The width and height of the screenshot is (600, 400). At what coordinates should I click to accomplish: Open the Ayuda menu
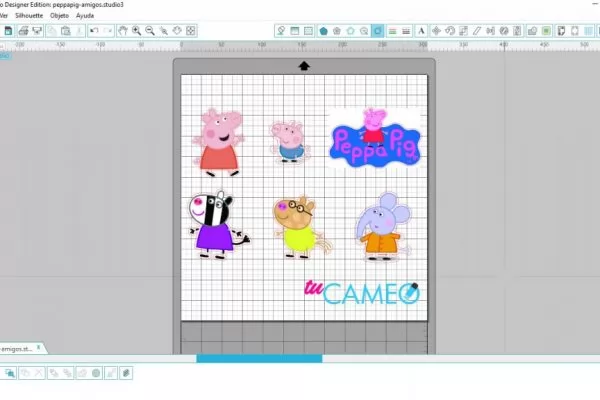pos(85,16)
